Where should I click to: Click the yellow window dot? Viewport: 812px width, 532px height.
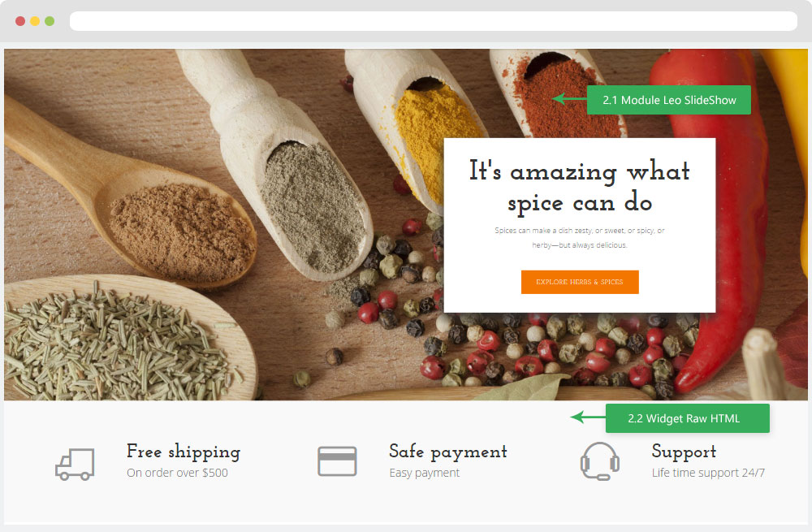pos(35,21)
